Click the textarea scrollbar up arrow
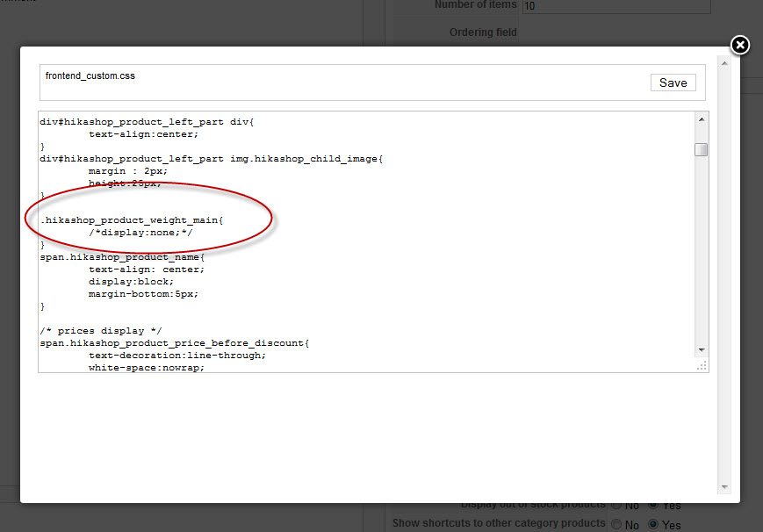The image size is (763, 532). tap(702, 119)
